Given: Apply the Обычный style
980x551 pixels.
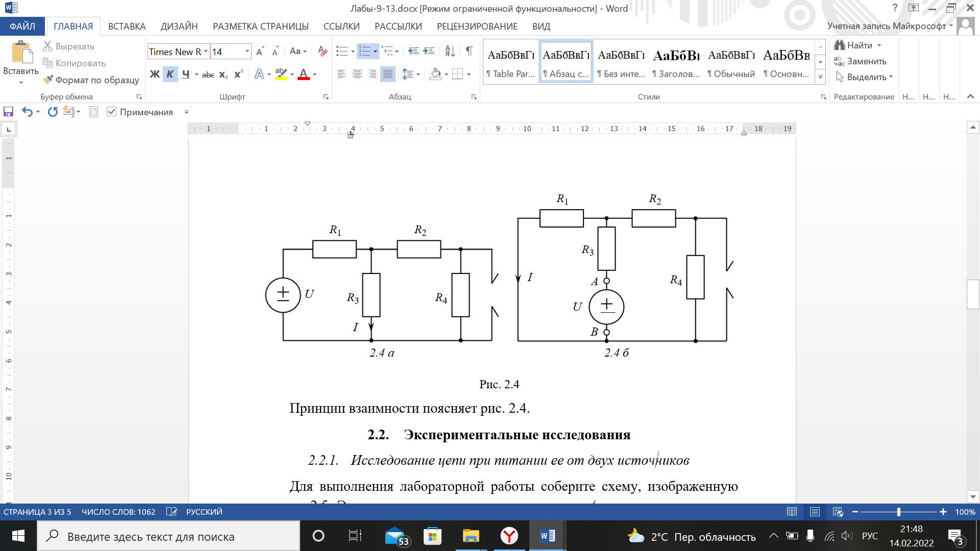Looking at the screenshot, I should pyautogui.click(x=731, y=62).
